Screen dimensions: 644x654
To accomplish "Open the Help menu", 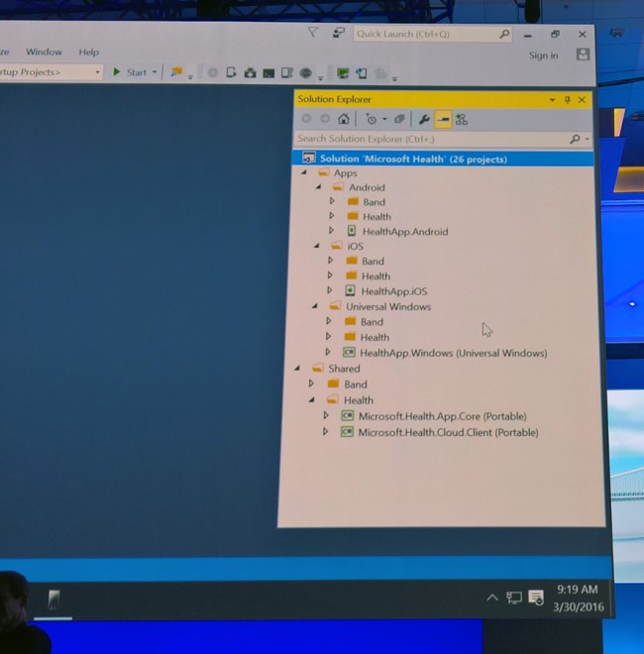I will tap(89, 53).
